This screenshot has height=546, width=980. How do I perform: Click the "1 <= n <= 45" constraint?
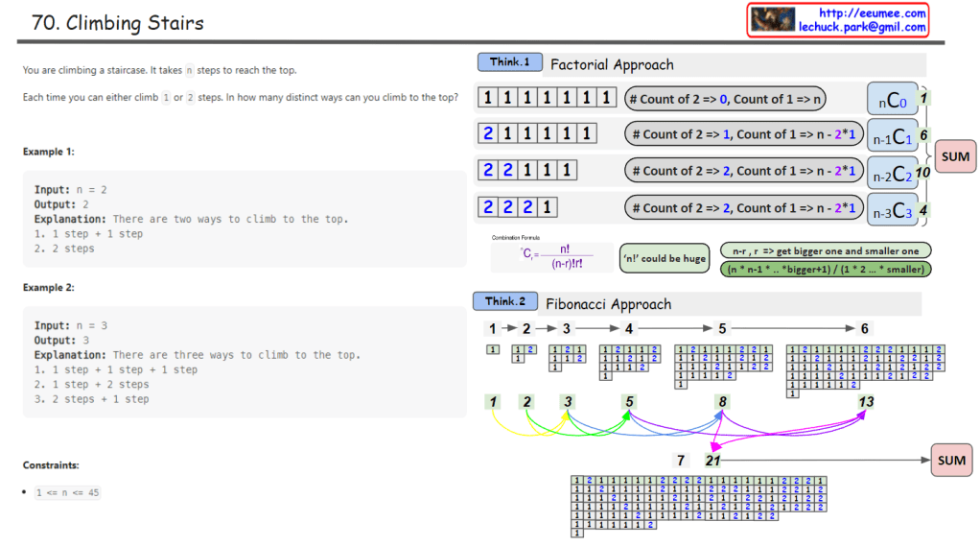[67, 492]
